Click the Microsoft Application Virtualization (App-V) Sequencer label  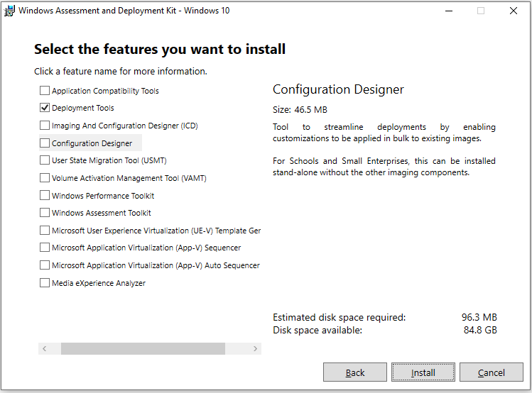click(146, 248)
